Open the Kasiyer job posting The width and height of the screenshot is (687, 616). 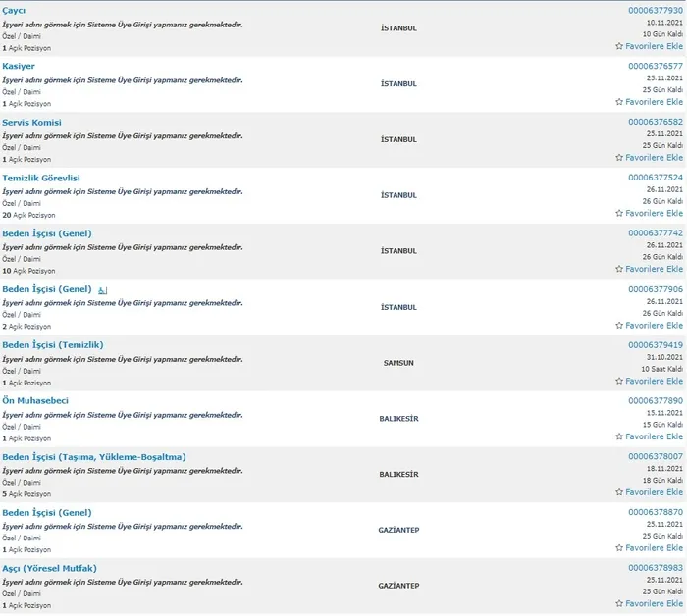coord(19,66)
